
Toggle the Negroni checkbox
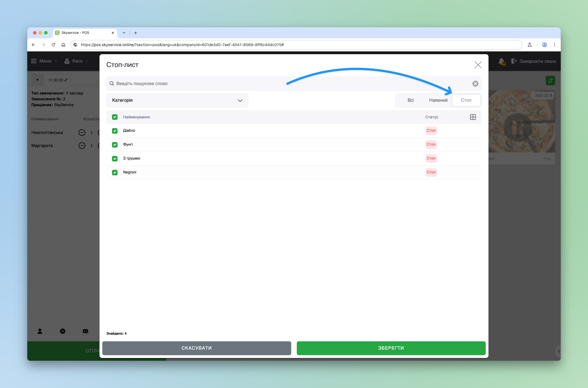click(115, 172)
